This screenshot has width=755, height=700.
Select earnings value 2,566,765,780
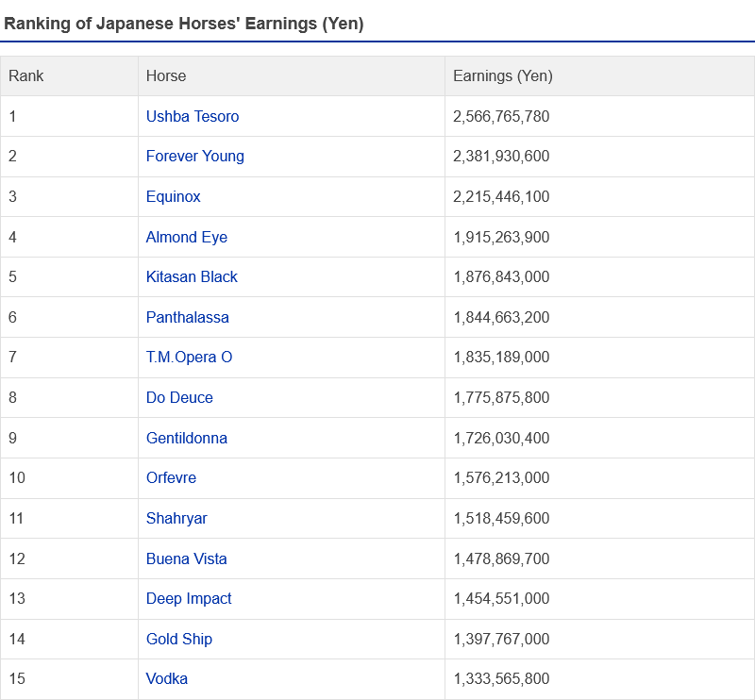501,116
